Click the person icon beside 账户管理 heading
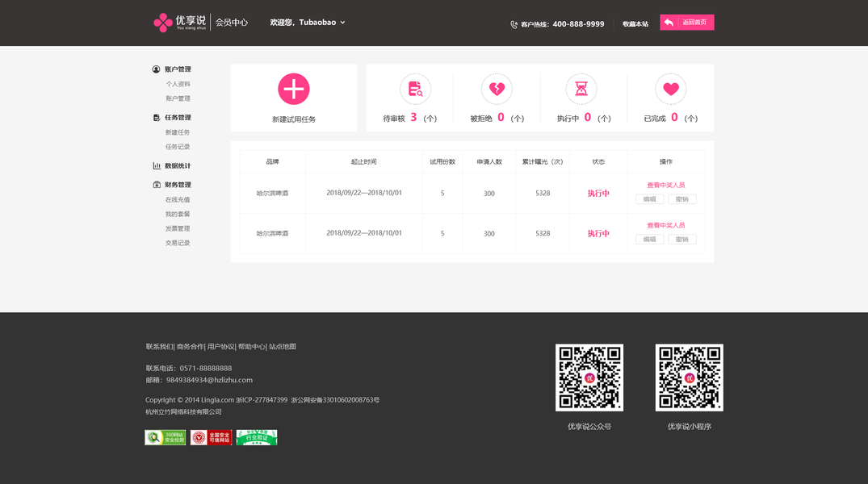The image size is (868, 484). click(x=156, y=69)
